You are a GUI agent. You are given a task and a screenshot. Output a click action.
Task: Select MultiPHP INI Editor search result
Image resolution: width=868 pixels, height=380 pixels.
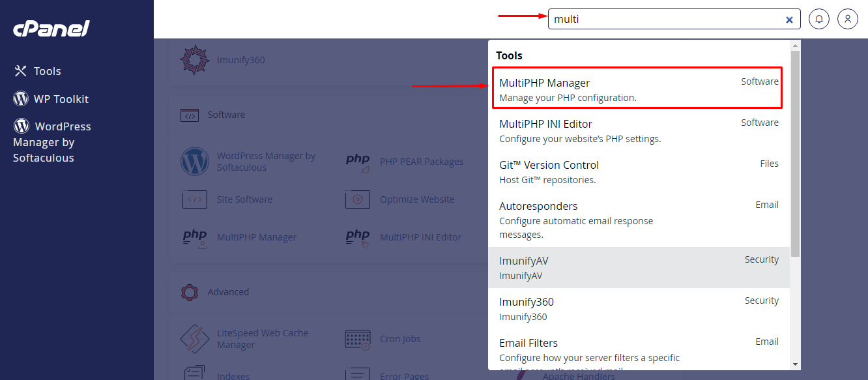636,131
